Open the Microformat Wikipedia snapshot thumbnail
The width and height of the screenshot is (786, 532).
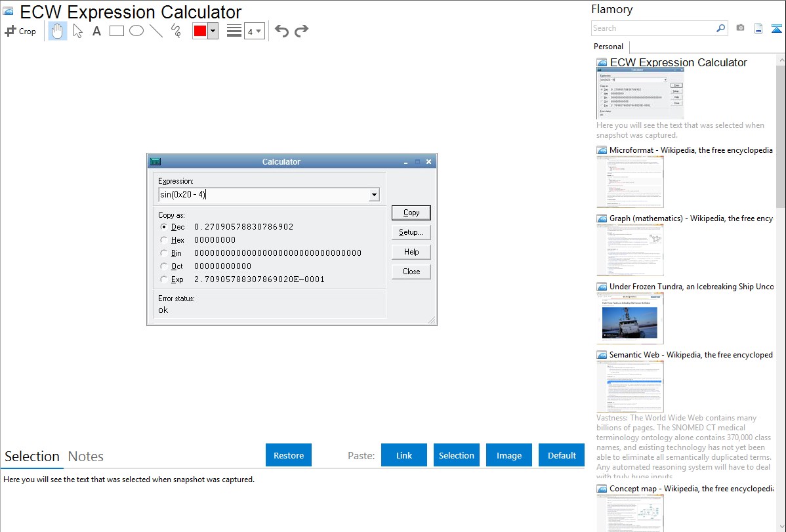pos(630,182)
